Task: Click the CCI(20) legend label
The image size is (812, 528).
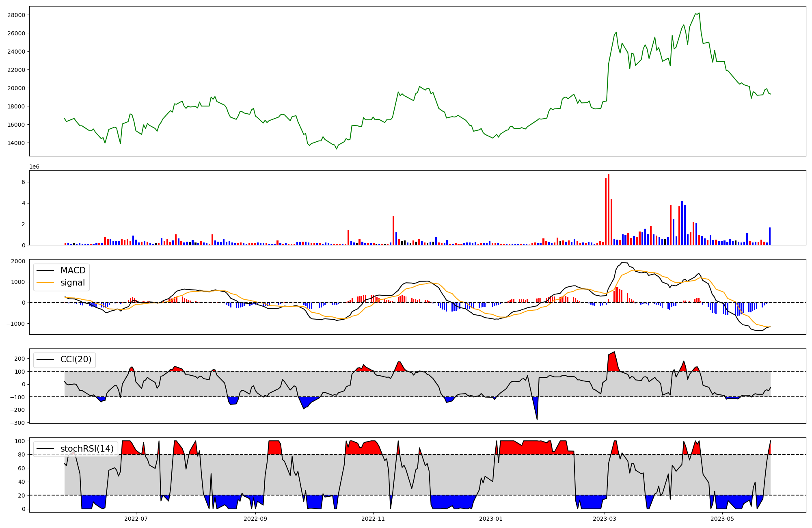Action: click(x=76, y=359)
